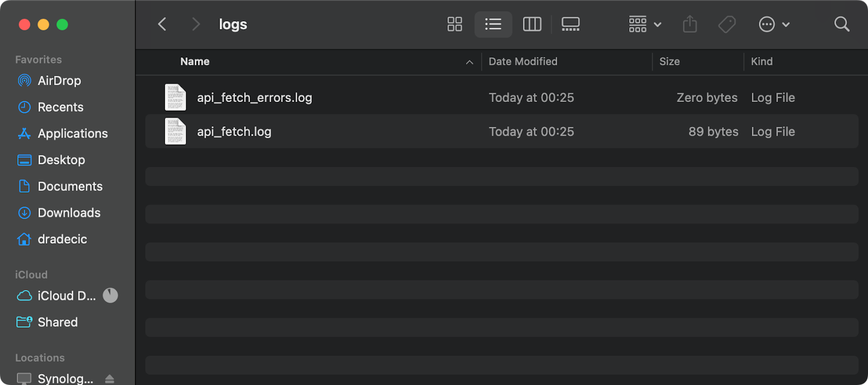Go back with the left chevron

[162, 24]
